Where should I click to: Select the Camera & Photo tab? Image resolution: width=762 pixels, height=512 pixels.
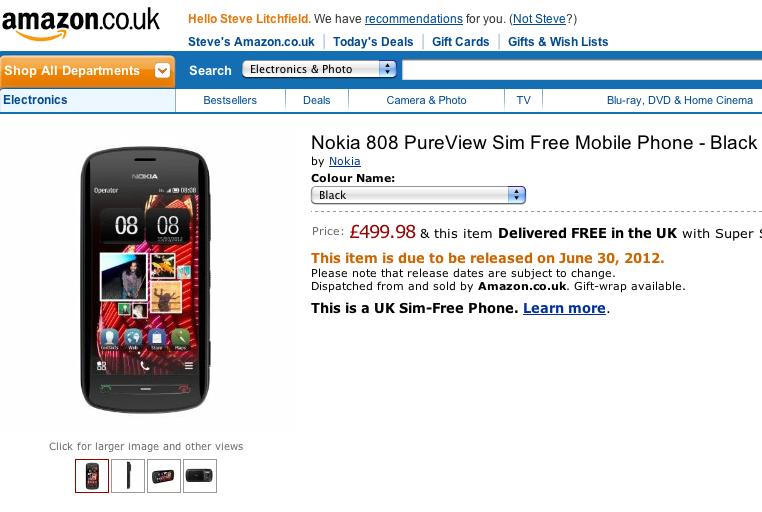click(426, 100)
